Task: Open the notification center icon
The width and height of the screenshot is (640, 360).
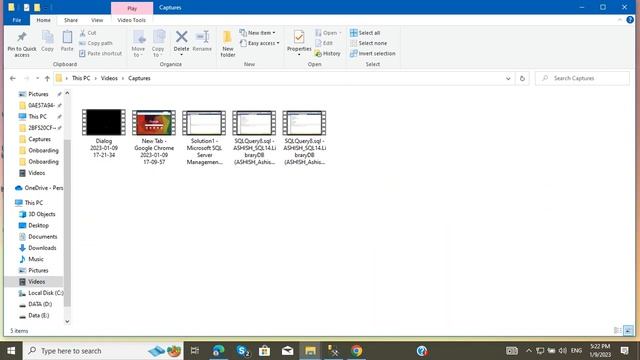Action: (624, 351)
